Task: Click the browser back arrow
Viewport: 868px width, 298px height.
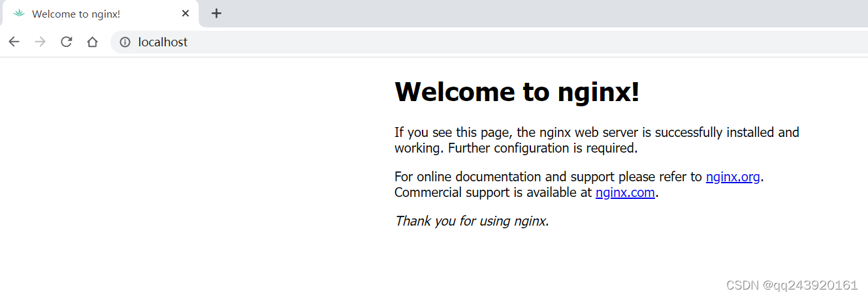Action: coord(14,42)
